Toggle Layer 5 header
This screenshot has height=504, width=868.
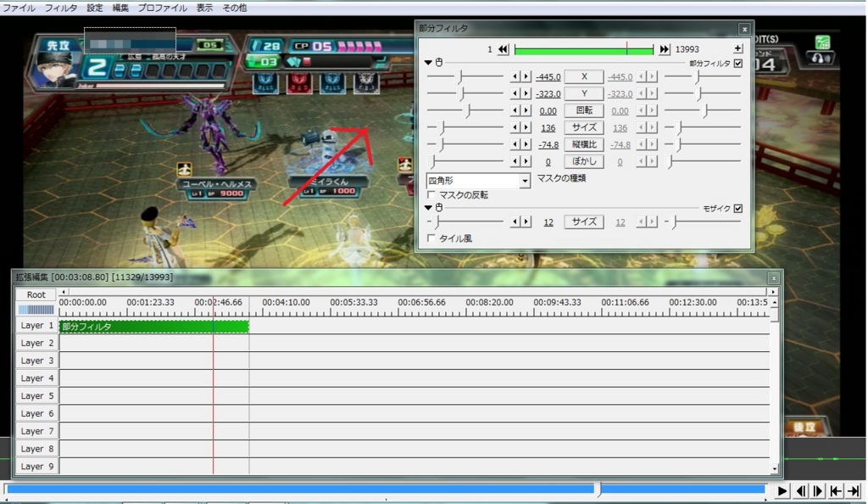coord(37,396)
